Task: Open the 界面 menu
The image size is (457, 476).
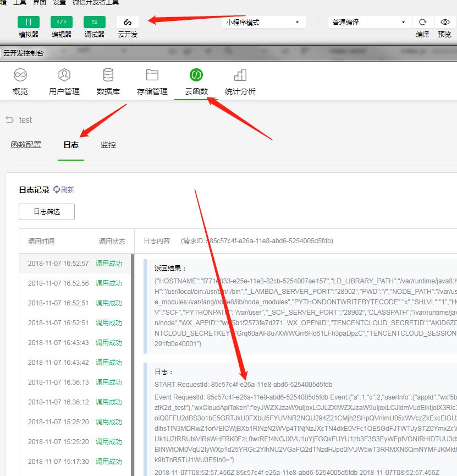Action: 40,2
